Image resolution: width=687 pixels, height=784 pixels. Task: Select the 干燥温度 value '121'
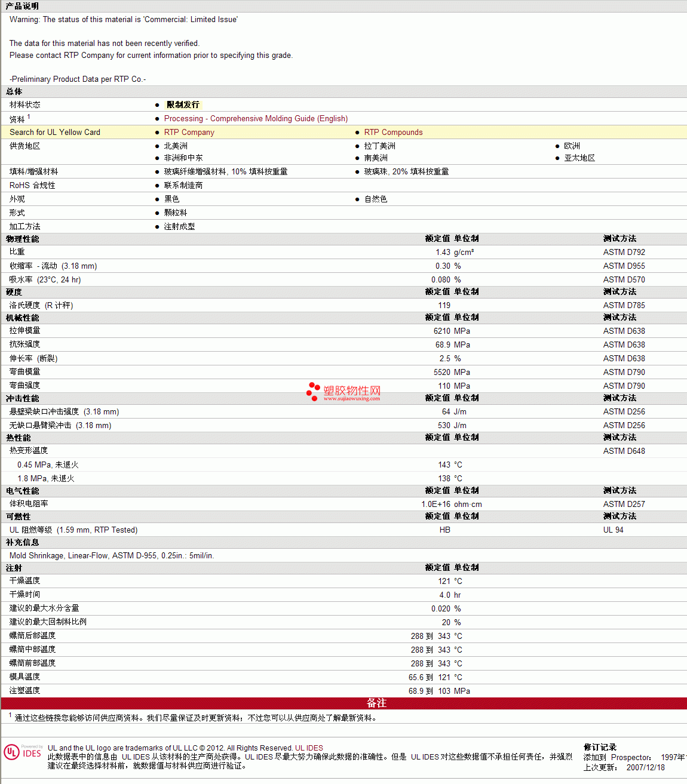click(444, 582)
